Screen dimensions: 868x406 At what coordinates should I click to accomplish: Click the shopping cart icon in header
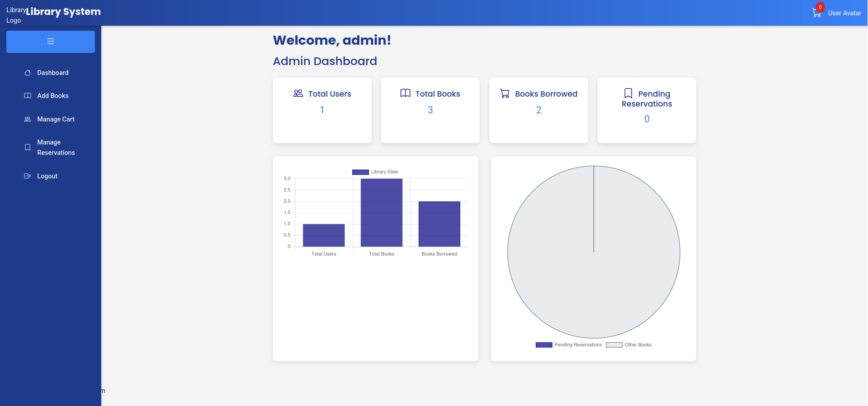pyautogui.click(x=816, y=13)
